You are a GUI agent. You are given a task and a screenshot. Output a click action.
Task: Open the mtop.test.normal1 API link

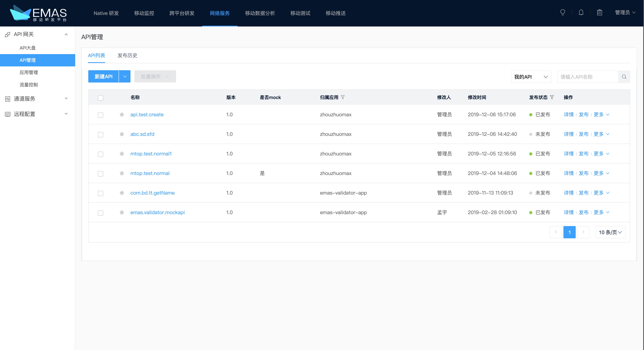click(151, 154)
